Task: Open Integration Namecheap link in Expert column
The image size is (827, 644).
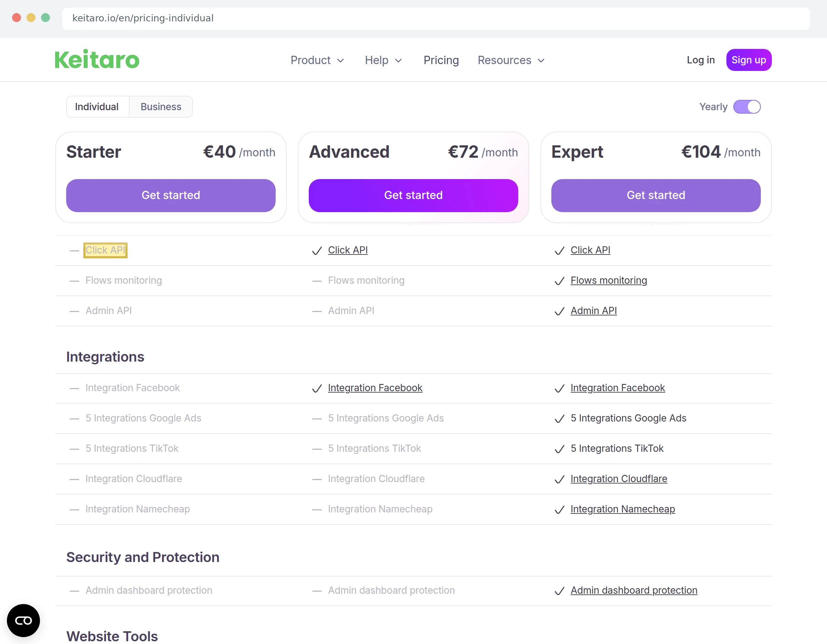Action: [x=623, y=509]
